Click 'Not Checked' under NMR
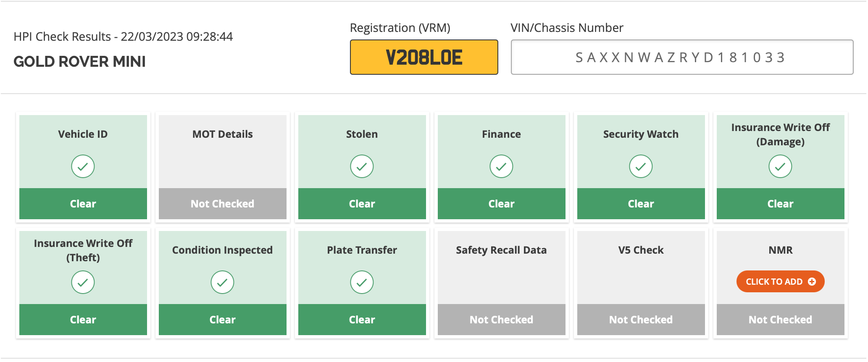This screenshot has height=362, width=868. [780, 320]
